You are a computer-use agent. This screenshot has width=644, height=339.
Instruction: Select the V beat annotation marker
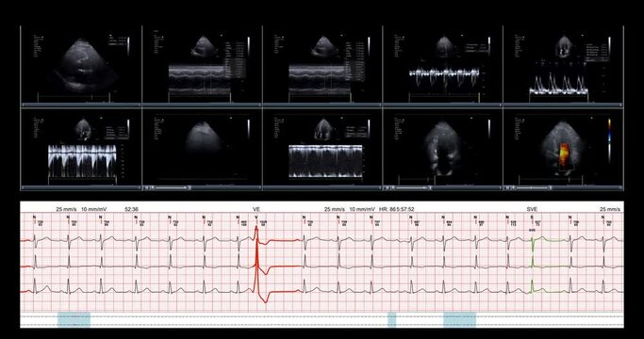click(256, 218)
